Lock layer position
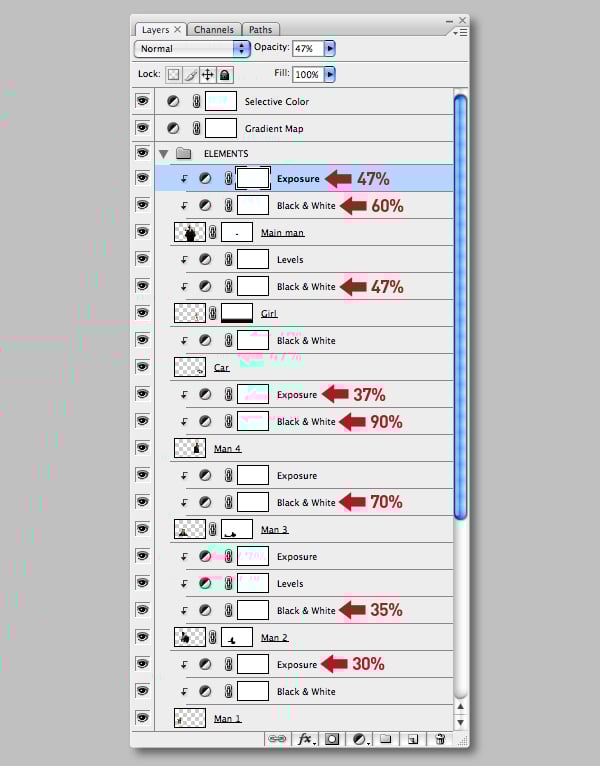Screen dimensions: 600x766 coord(208,75)
